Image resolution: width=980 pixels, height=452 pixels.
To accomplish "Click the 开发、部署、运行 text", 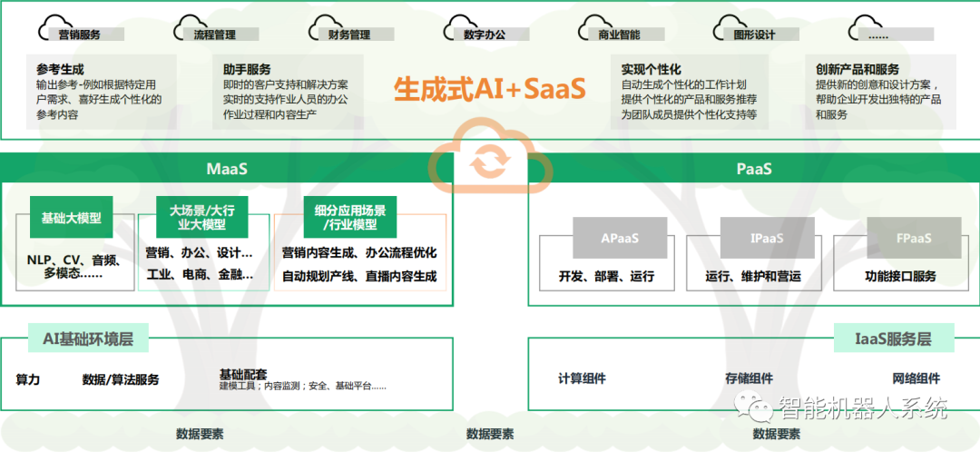I will (607, 276).
